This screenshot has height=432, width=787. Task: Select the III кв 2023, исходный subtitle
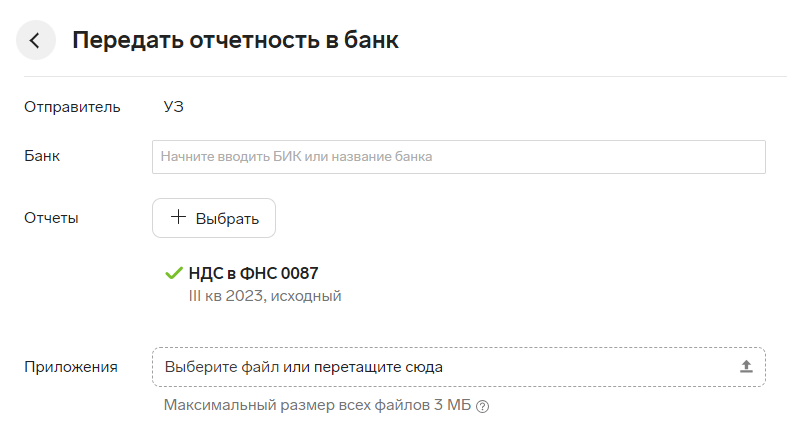pyautogui.click(x=265, y=296)
